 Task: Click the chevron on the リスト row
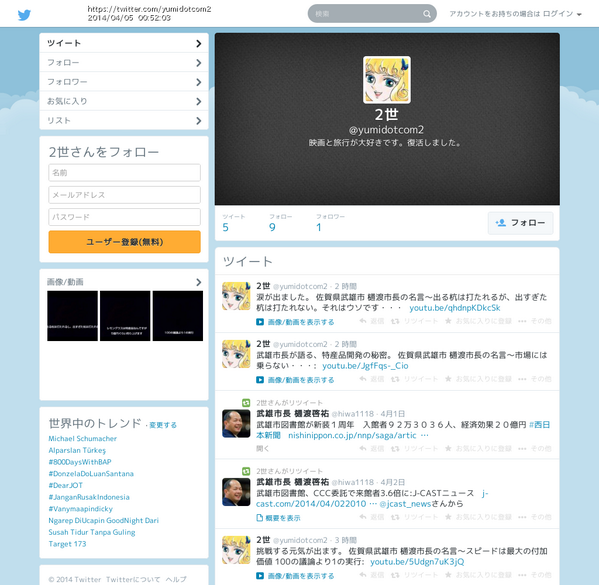(x=198, y=121)
